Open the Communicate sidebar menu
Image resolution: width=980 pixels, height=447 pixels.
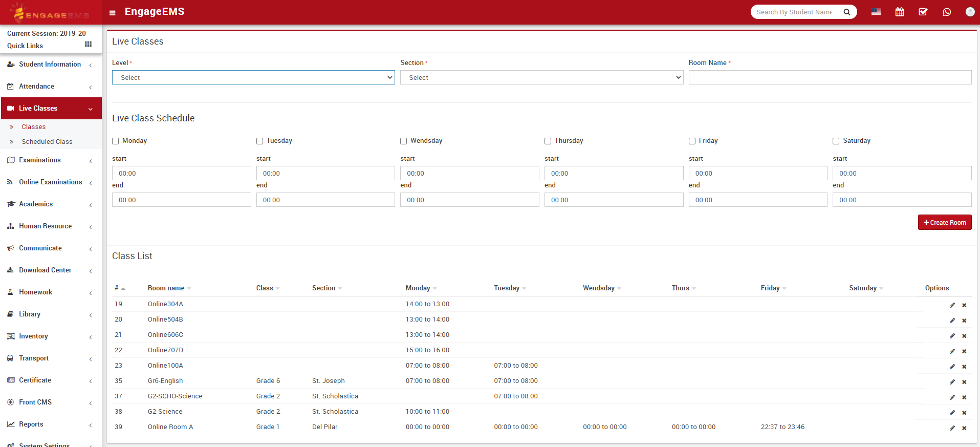coord(51,248)
